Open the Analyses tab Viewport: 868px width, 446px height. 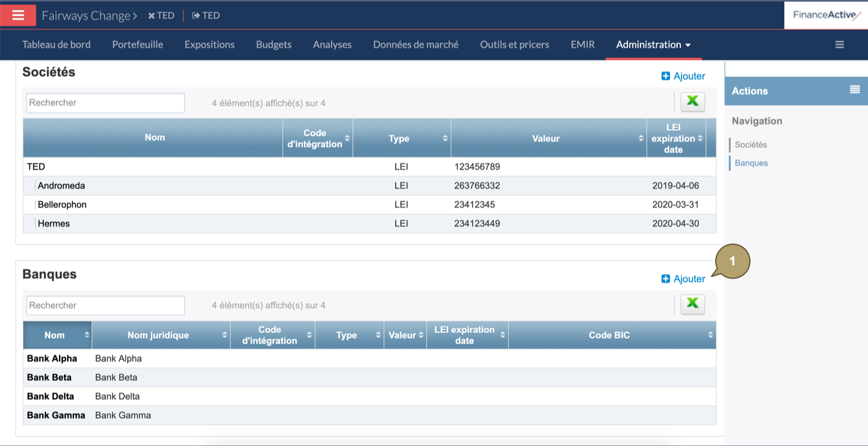(x=332, y=45)
